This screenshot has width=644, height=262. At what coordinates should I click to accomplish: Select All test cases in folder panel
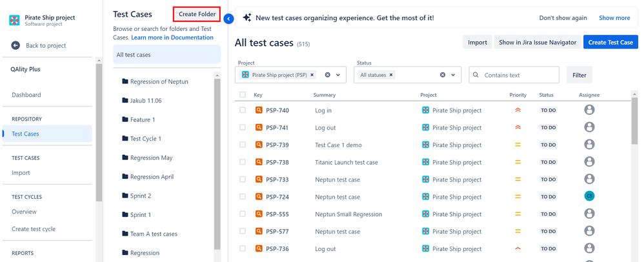(x=166, y=55)
